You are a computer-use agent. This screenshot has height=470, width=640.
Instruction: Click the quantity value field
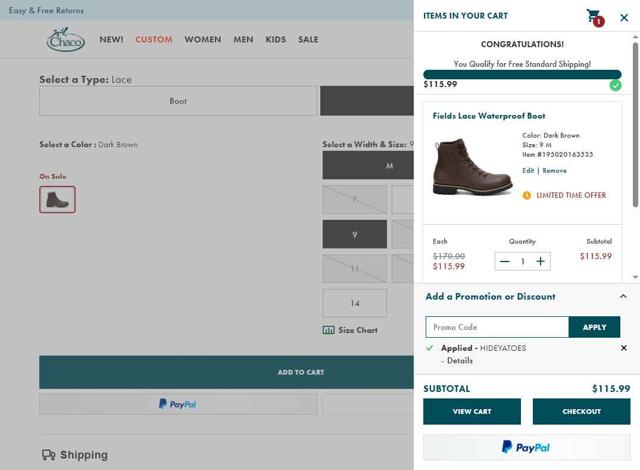point(522,262)
